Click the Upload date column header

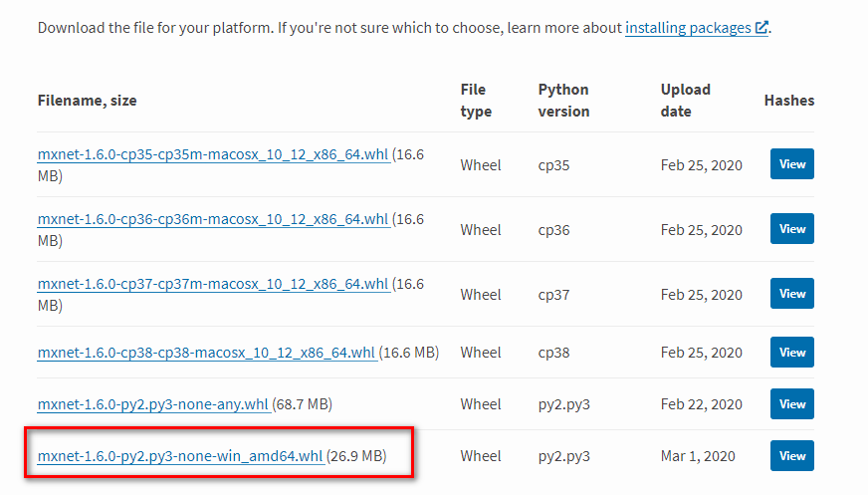[x=685, y=101]
